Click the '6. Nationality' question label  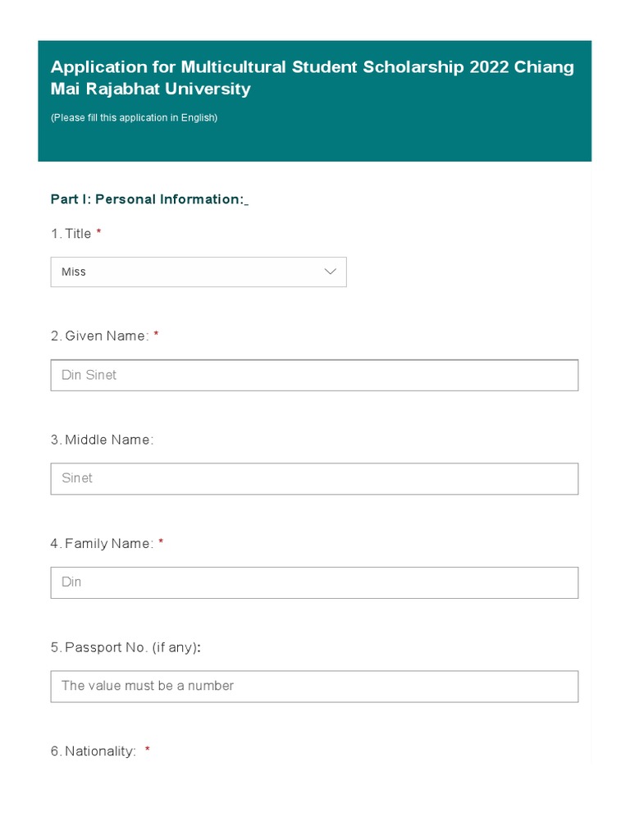93,751
